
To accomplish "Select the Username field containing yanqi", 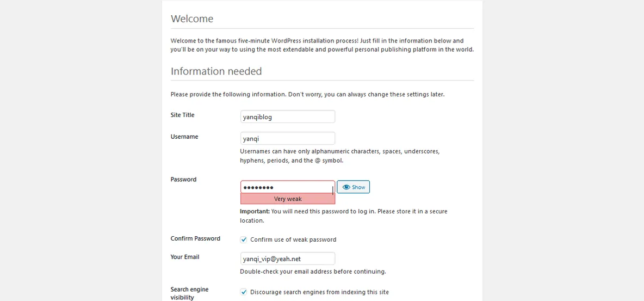I will (288, 138).
